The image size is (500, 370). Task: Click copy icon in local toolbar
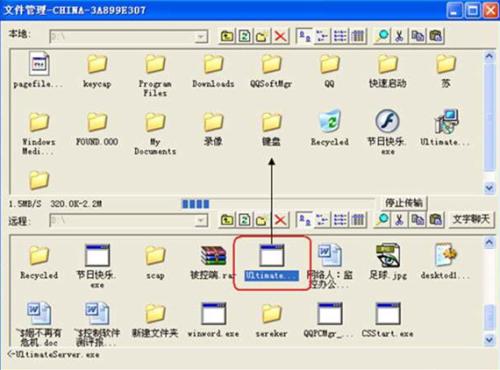pyautogui.click(x=418, y=36)
